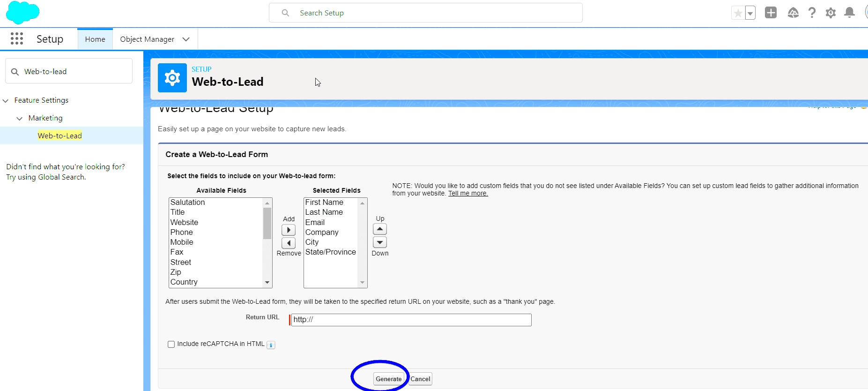The width and height of the screenshot is (868, 391).
Task: Enable Include reCAPTCHA in HTML checkbox
Action: 171,344
